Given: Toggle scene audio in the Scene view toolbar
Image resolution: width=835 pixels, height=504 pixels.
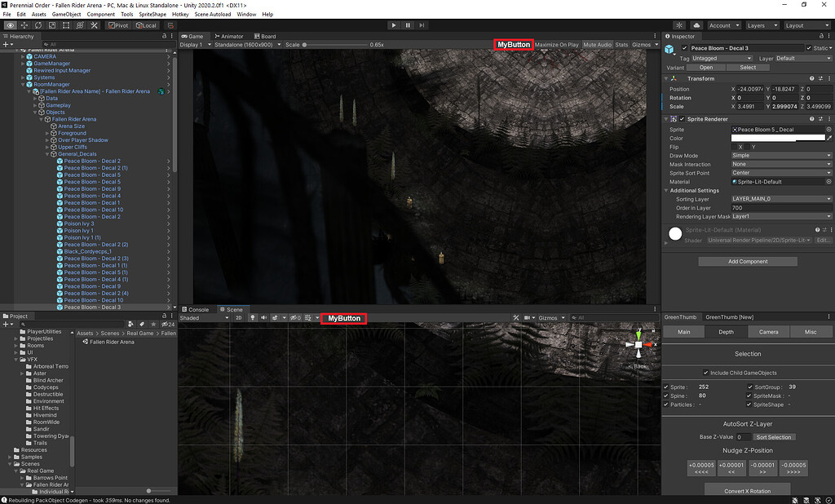Looking at the screenshot, I should (x=263, y=317).
